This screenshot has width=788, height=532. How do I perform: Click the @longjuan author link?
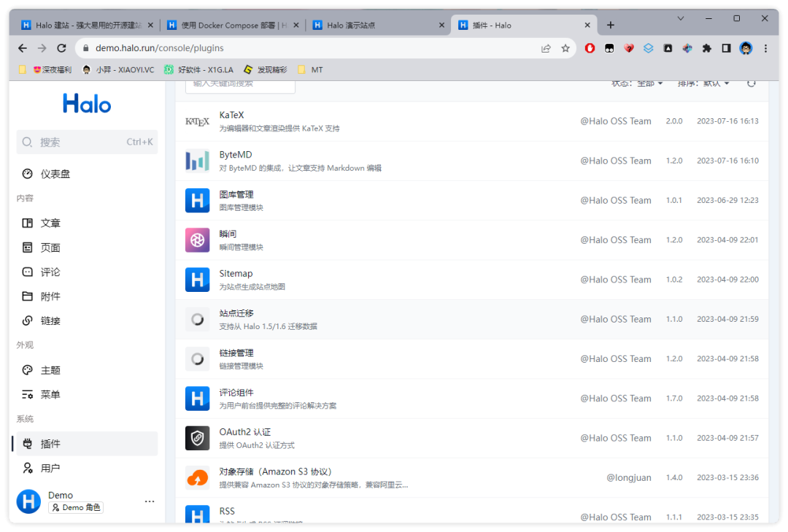point(629,478)
